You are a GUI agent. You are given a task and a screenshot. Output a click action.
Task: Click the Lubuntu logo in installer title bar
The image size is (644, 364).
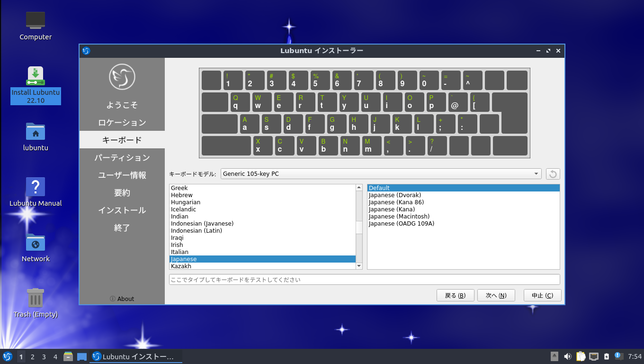click(x=86, y=51)
